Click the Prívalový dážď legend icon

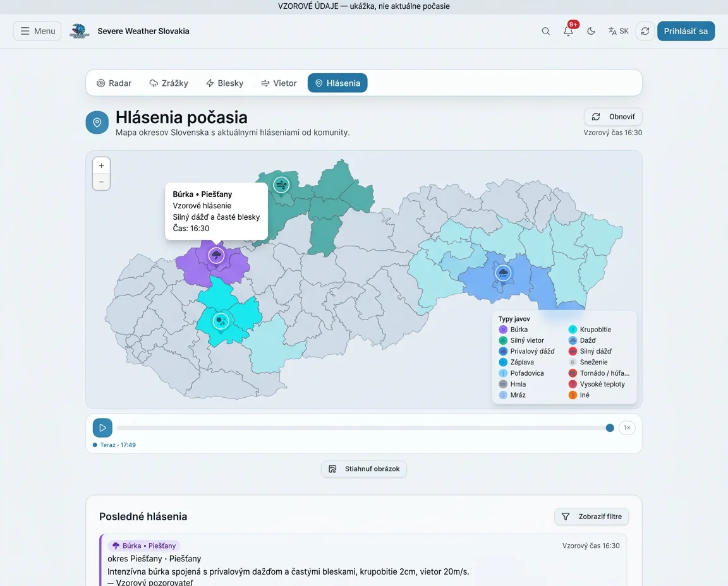(x=503, y=351)
